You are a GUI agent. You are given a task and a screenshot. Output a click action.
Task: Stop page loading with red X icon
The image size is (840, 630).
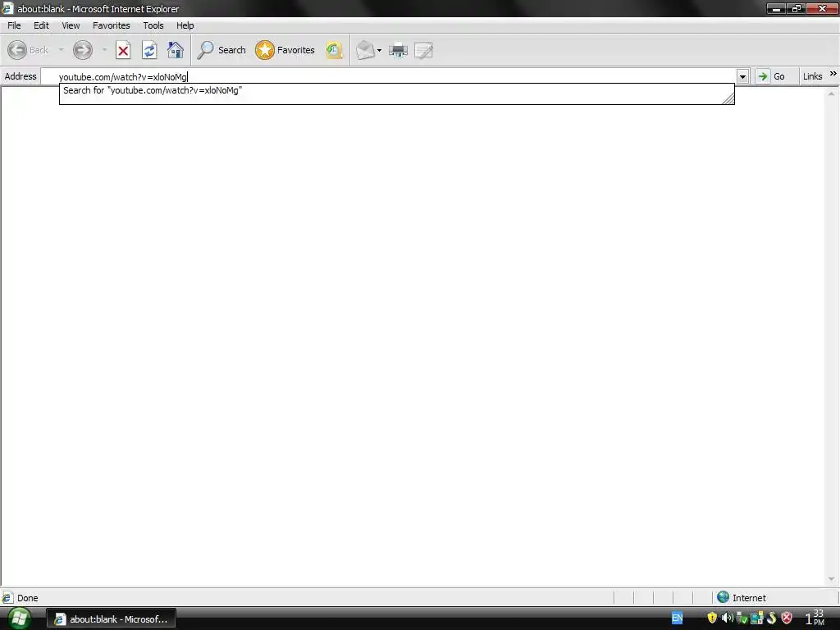click(x=123, y=50)
